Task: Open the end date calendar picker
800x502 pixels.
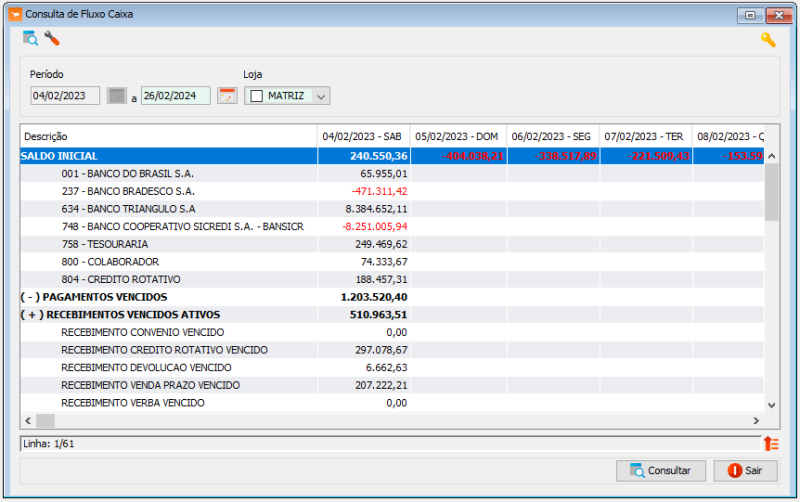Action: point(227,95)
